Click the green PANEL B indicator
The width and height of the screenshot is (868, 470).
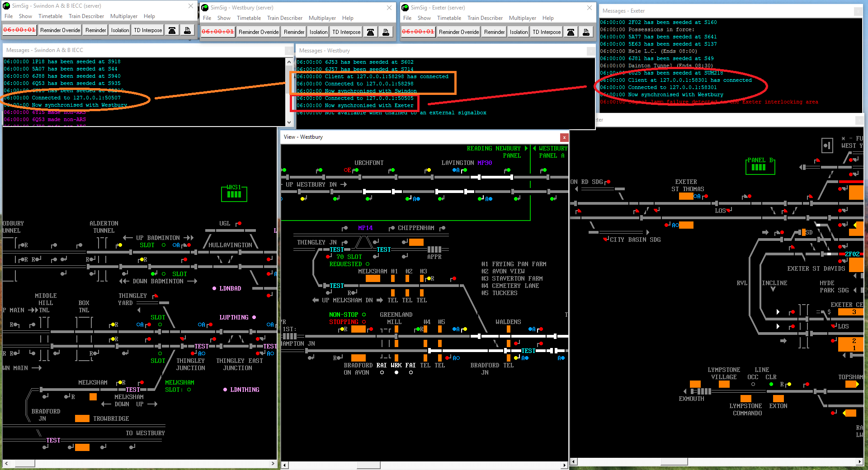coord(759,166)
